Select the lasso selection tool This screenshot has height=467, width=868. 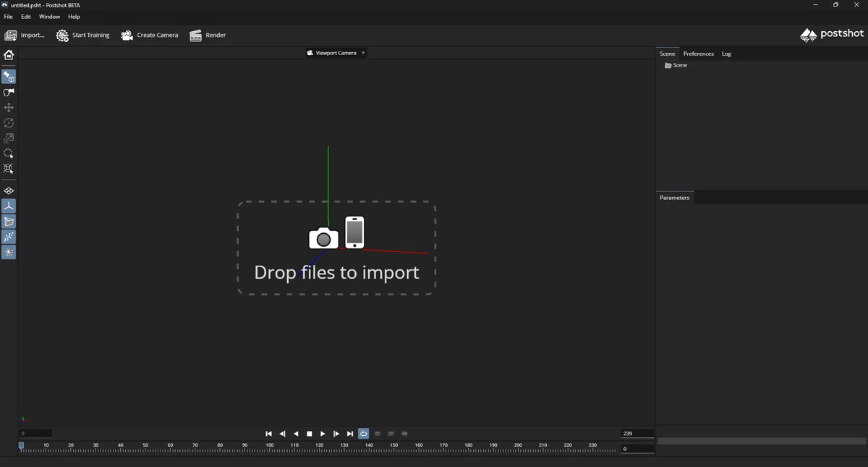click(9, 153)
